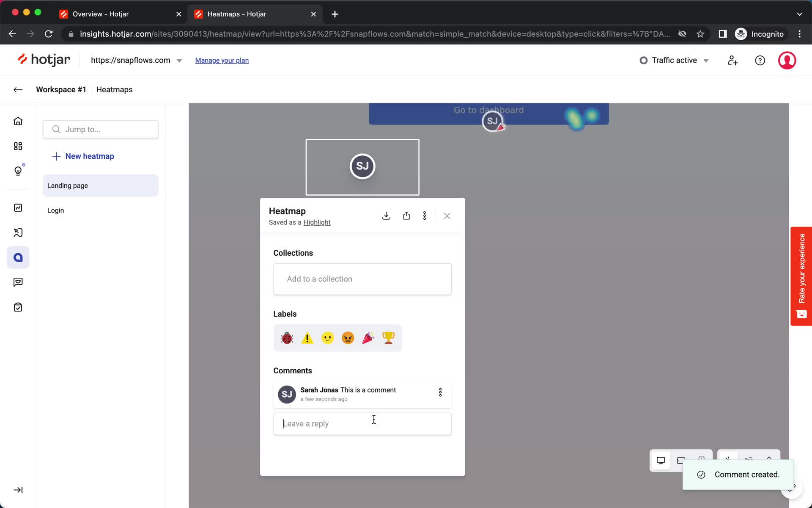Click the Recordings sidebar icon
The image size is (812, 508).
click(x=17, y=232)
